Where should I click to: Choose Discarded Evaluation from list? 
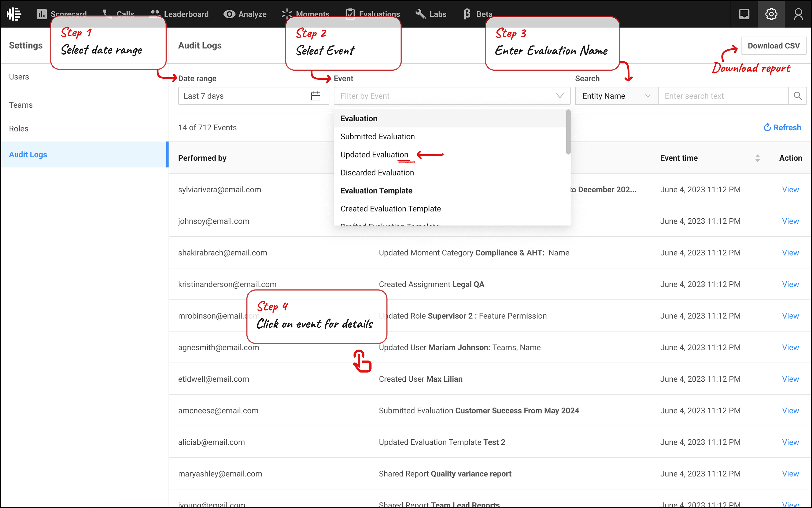(x=377, y=173)
